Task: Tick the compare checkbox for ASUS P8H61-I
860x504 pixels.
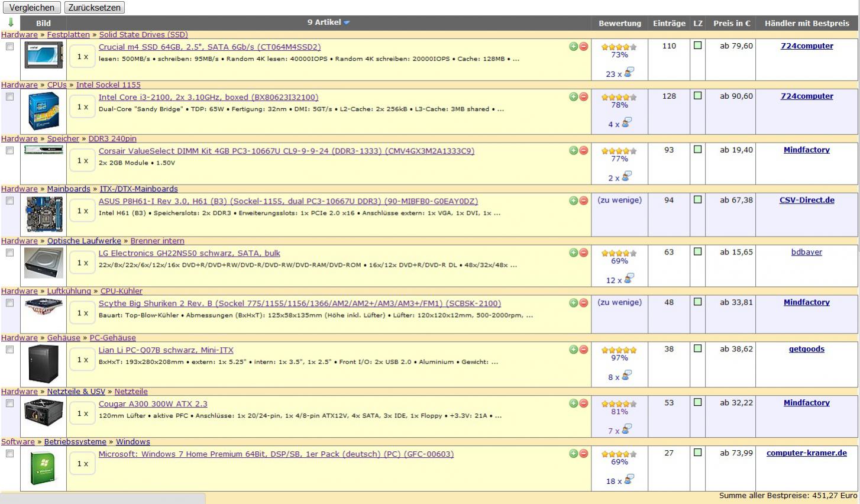Action: coord(9,201)
